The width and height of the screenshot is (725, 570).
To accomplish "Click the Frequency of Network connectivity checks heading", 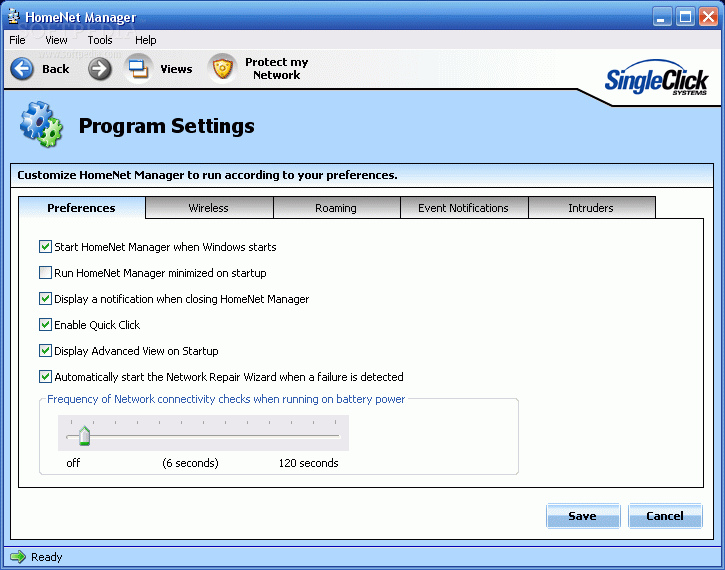I will [x=226, y=399].
